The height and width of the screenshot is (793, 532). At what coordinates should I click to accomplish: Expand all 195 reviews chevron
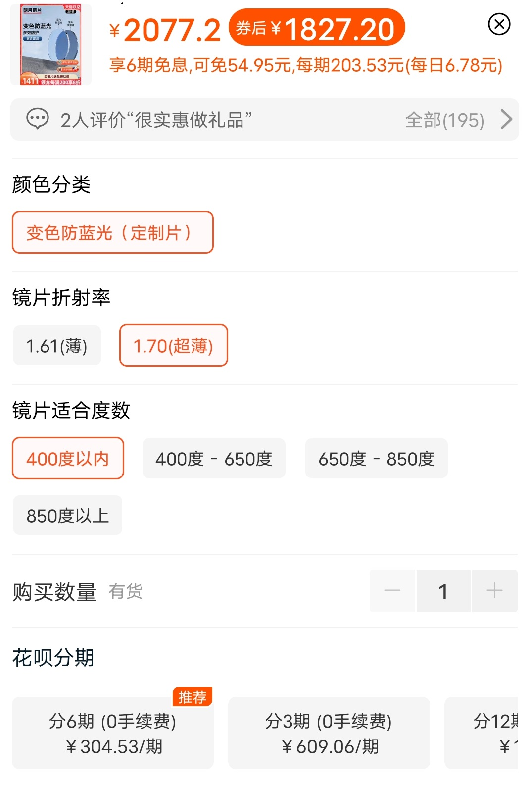click(506, 119)
